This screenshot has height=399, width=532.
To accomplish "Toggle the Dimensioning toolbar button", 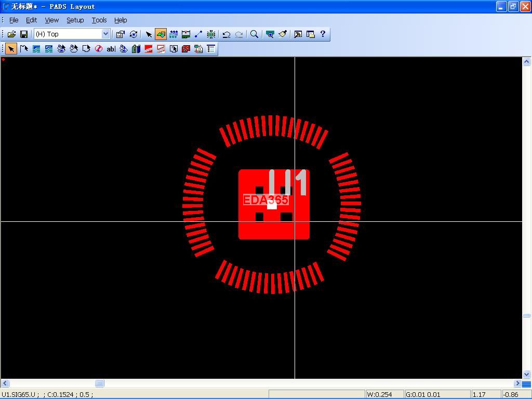I will tap(185, 34).
